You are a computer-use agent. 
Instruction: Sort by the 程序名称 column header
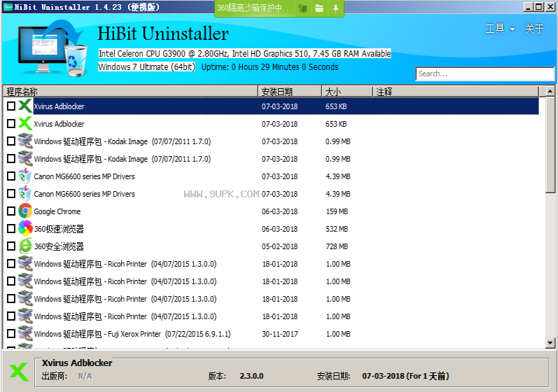click(x=130, y=92)
